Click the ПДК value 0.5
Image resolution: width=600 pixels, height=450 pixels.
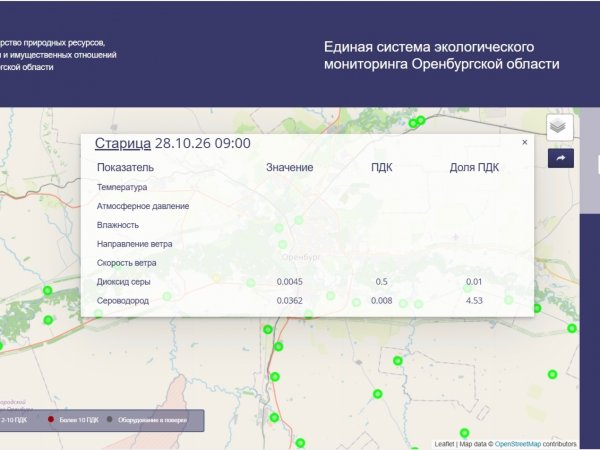(x=382, y=282)
